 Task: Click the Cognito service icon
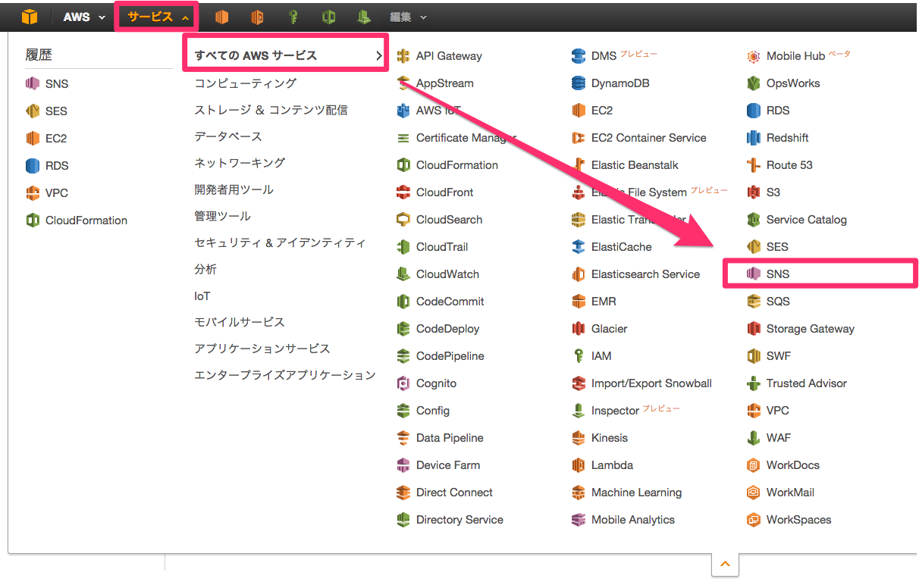click(403, 383)
